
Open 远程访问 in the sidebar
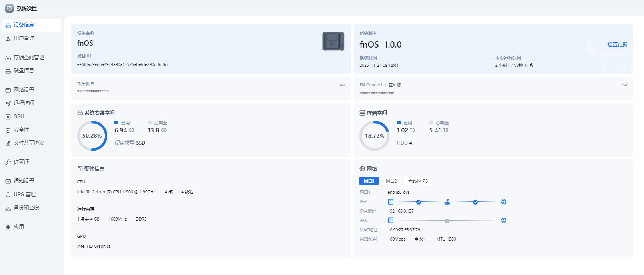[32, 103]
